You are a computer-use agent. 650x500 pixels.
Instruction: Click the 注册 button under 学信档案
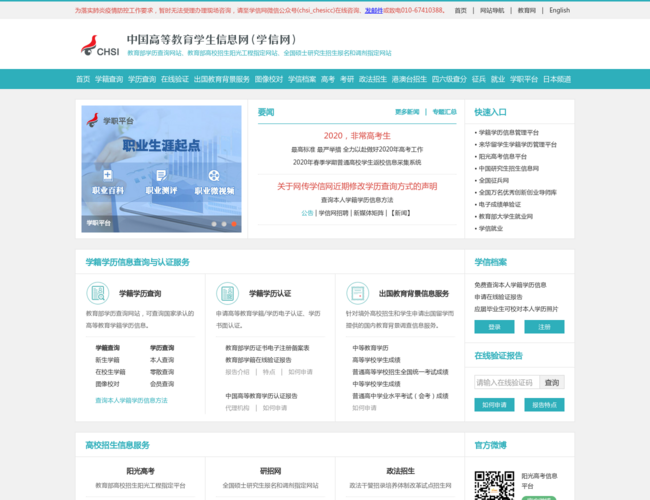click(x=544, y=327)
